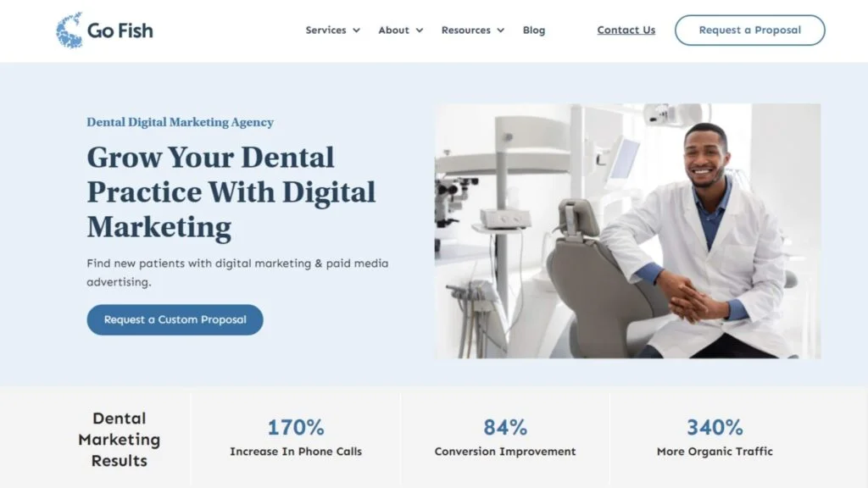The image size is (868, 488).
Task: Expand the About dropdown chevron
Action: pos(420,30)
